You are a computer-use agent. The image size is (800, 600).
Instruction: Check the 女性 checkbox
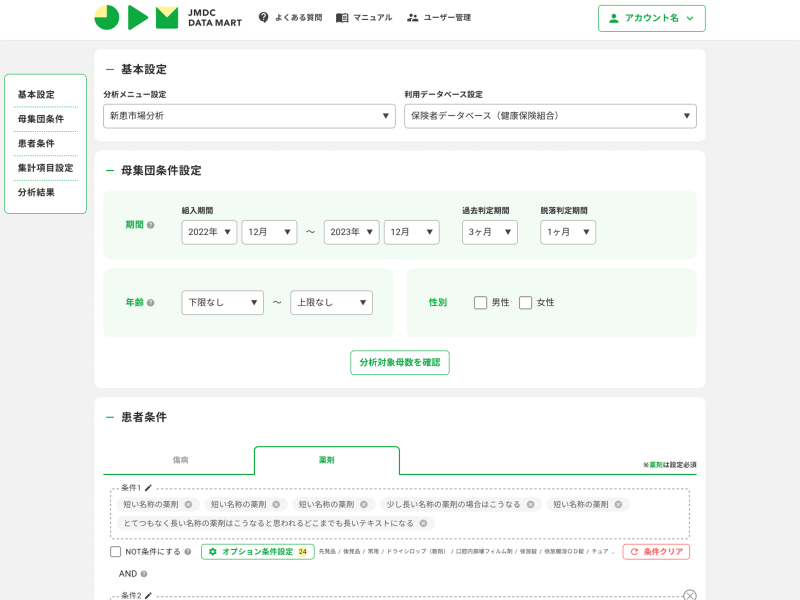pyautogui.click(x=525, y=302)
